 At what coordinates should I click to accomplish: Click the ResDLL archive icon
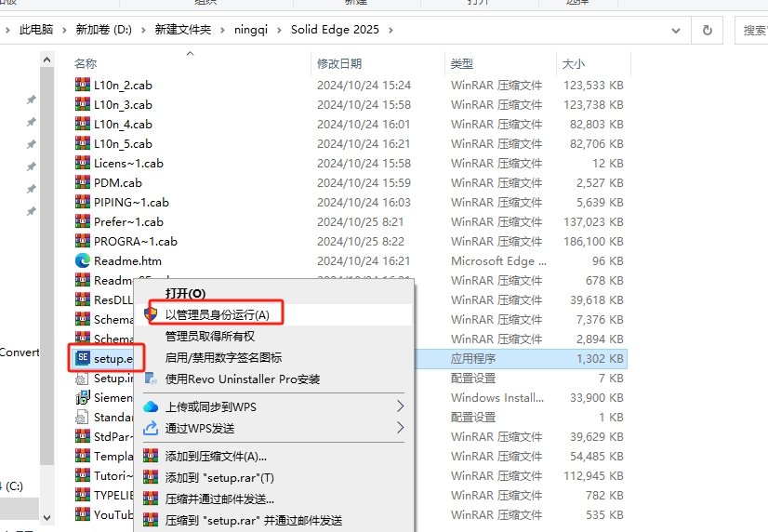[82, 299]
